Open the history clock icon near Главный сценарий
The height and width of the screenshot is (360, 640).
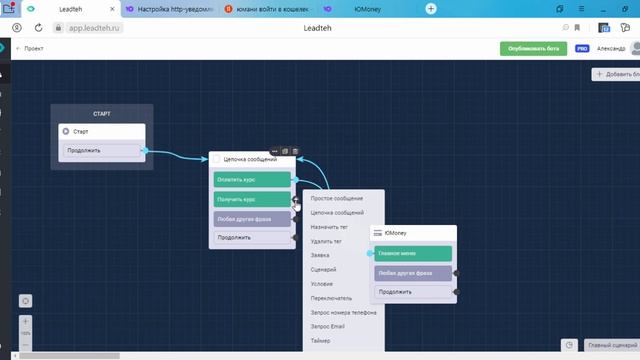pos(569,345)
